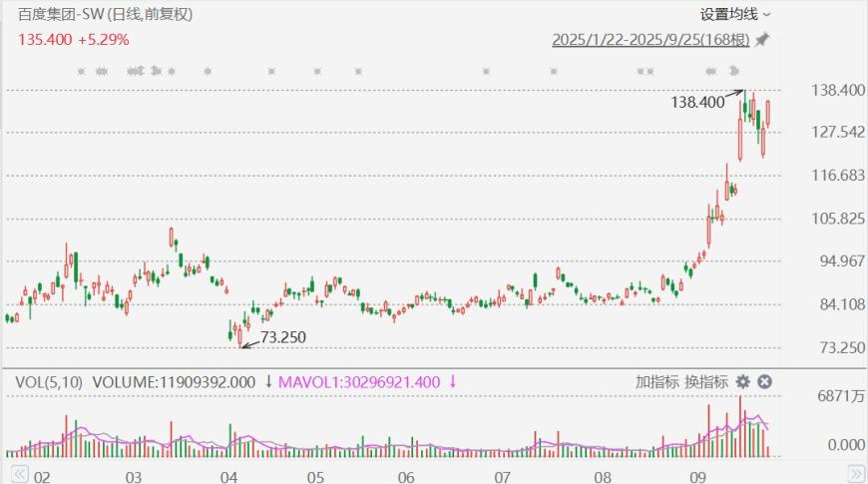The width and height of the screenshot is (868, 484).
Task: Open the 设置均线 moving average dropdown
Action: (734, 14)
